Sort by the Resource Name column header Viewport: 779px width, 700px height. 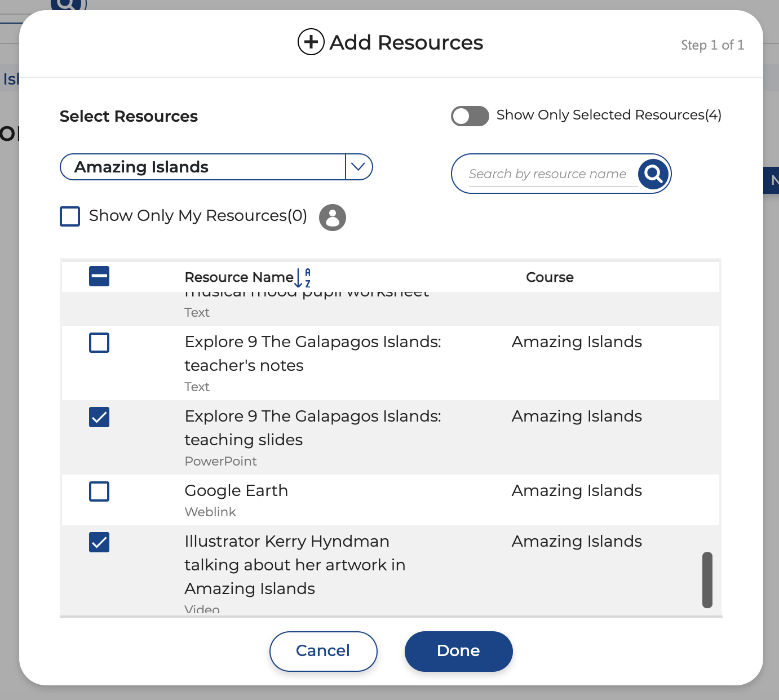tap(239, 277)
